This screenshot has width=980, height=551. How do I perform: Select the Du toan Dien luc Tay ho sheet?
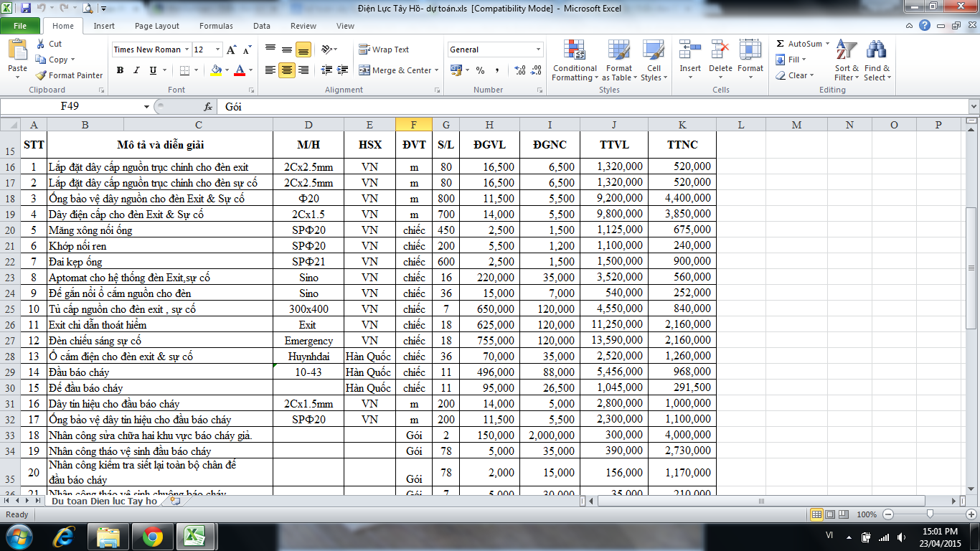[104, 501]
